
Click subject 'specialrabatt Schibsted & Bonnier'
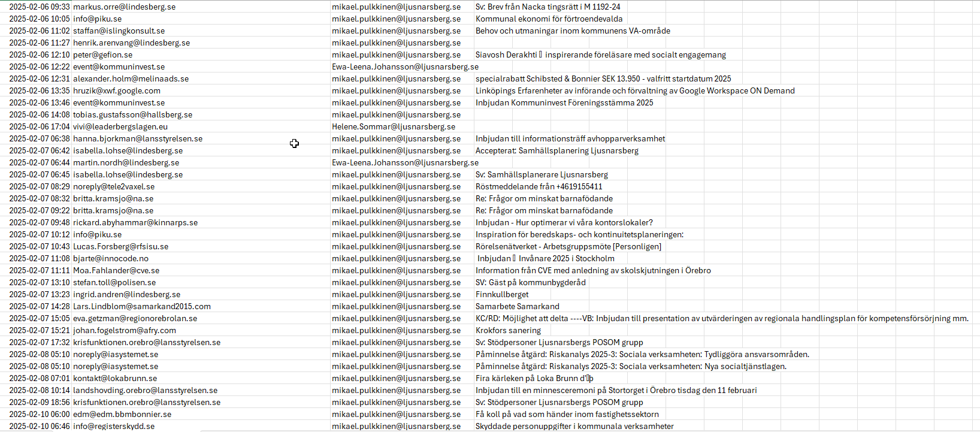(603, 78)
